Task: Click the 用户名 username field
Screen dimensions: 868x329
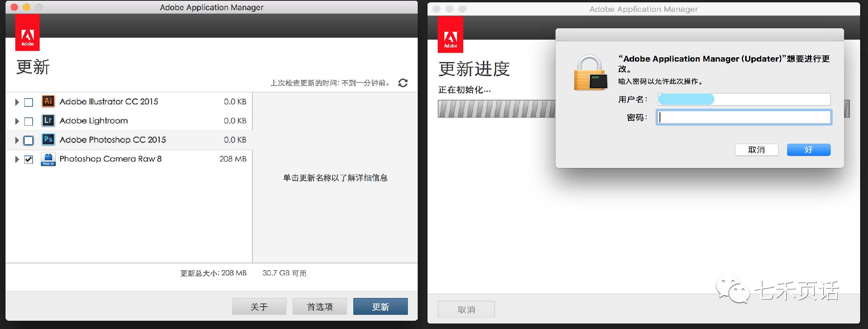Action: pos(744,99)
